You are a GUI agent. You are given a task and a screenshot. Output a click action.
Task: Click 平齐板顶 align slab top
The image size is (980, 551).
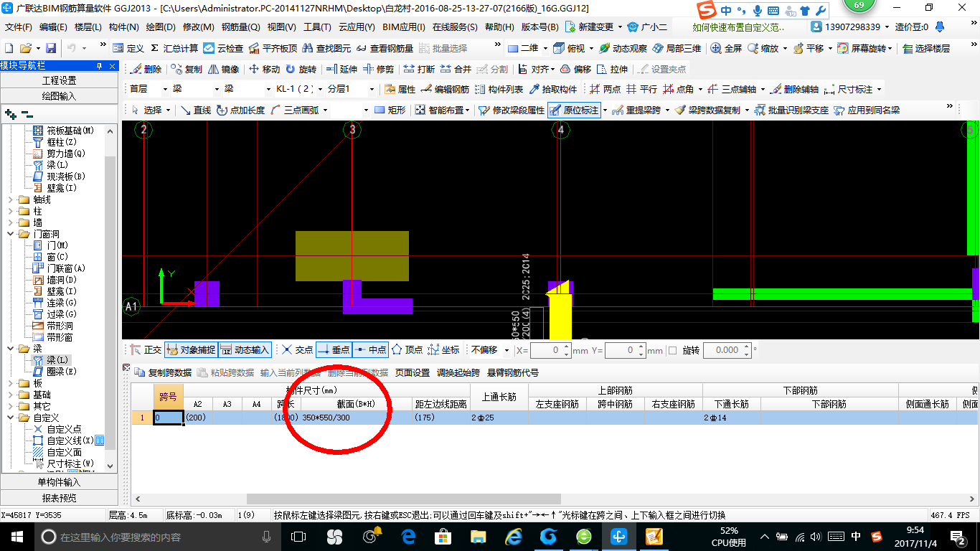273,48
